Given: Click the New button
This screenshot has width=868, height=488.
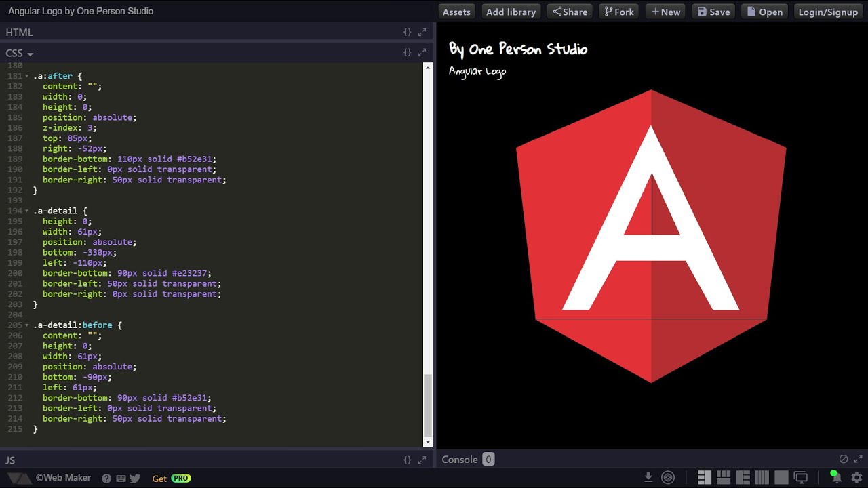Looking at the screenshot, I should pyautogui.click(x=666, y=12).
